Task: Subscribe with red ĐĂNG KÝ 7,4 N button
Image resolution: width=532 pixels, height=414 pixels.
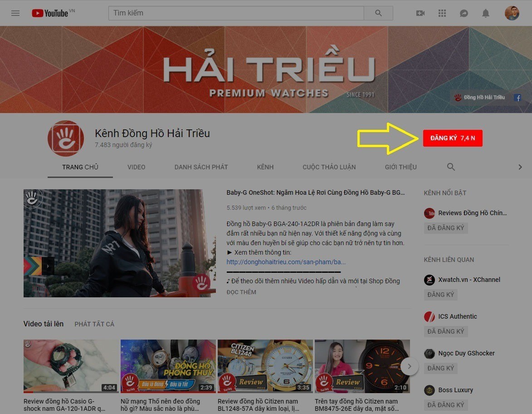Action: coord(453,138)
